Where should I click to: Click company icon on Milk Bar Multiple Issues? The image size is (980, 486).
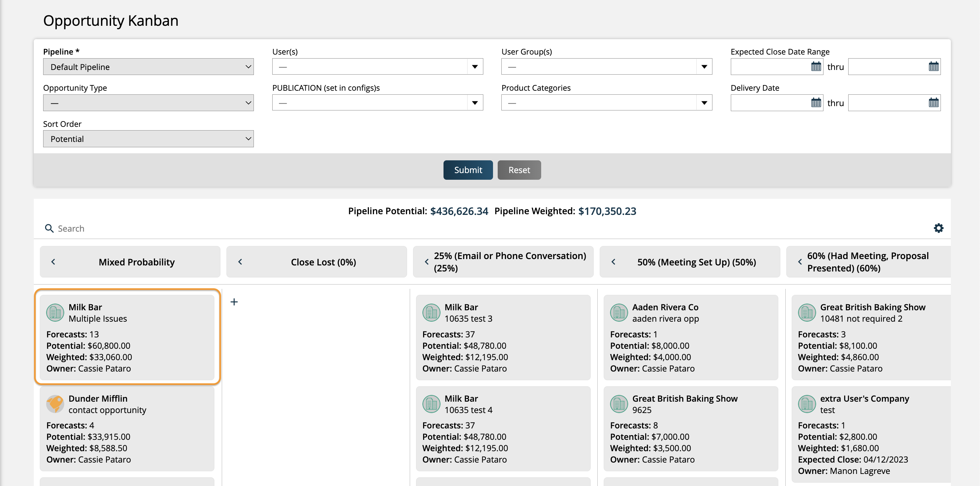click(55, 313)
